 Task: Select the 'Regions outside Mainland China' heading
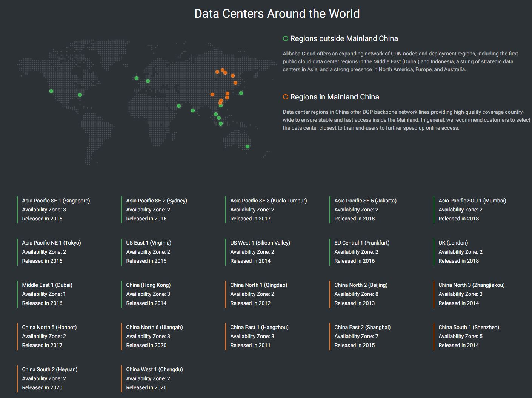(x=344, y=38)
